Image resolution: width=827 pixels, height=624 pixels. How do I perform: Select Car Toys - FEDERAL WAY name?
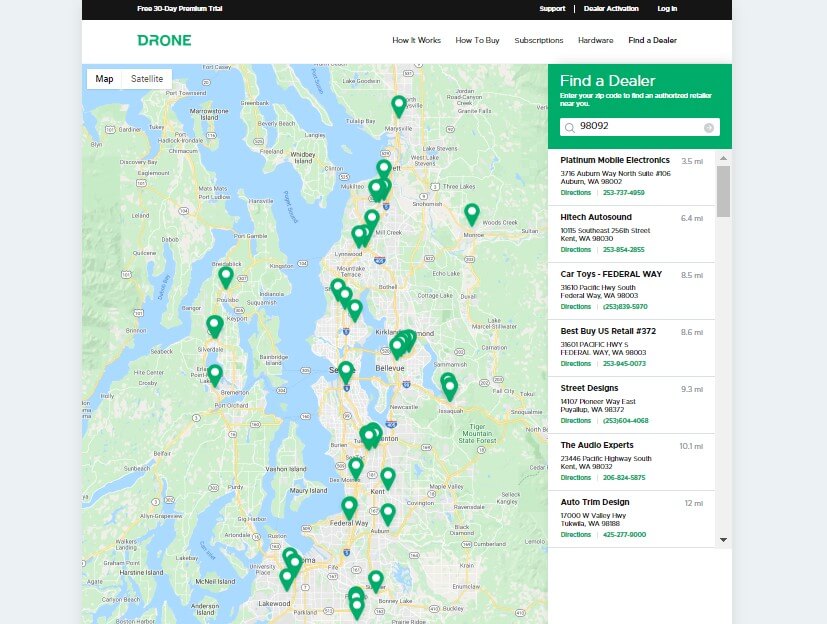(611, 274)
